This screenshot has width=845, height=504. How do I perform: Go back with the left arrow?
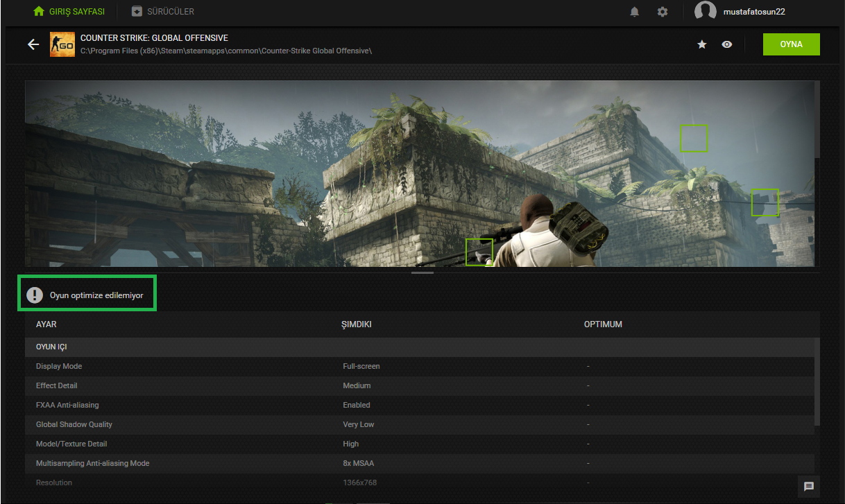coord(33,44)
